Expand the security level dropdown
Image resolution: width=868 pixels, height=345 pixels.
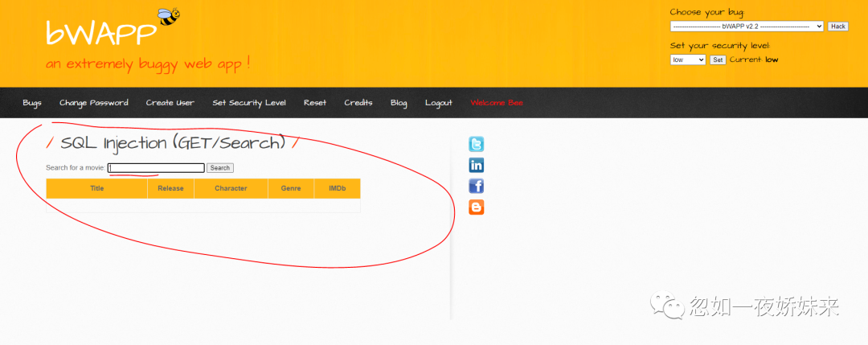(x=687, y=60)
